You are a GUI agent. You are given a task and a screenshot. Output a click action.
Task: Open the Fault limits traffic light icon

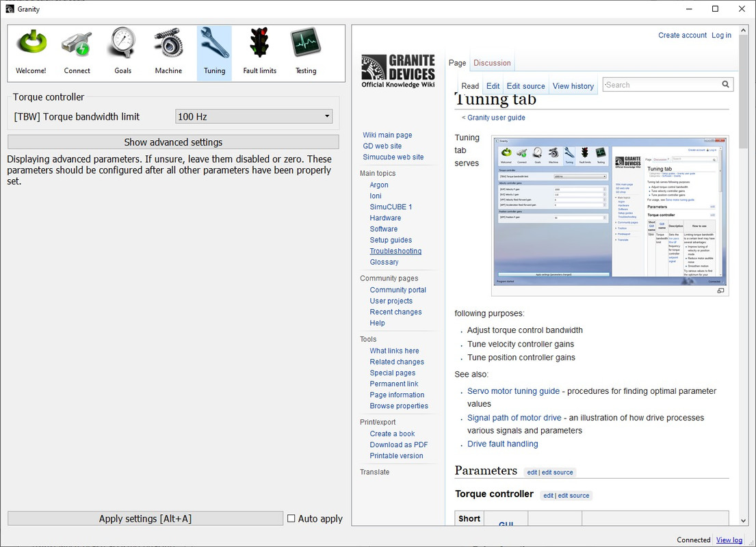(x=260, y=52)
